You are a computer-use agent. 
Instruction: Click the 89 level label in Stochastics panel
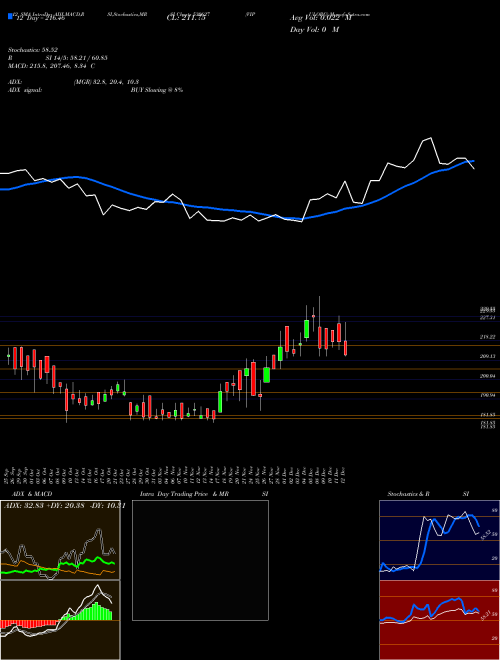click(x=495, y=510)
